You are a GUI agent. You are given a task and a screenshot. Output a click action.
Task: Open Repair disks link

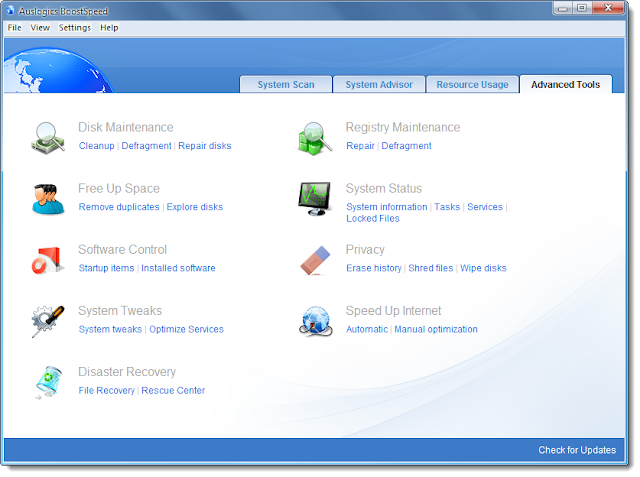(x=205, y=146)
